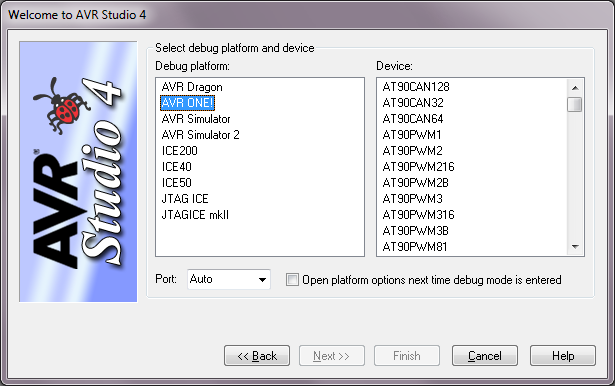This screenshot has width=615, height=386.
Task: Click the device list scrollbar thumb
Action: (x=575, y=104)
